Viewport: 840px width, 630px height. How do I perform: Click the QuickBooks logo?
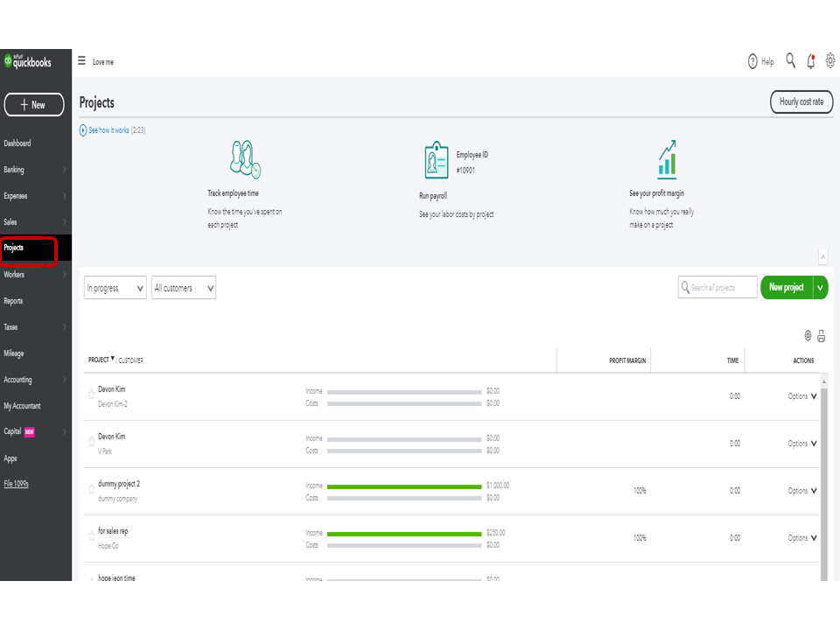(x=28, y=61)
